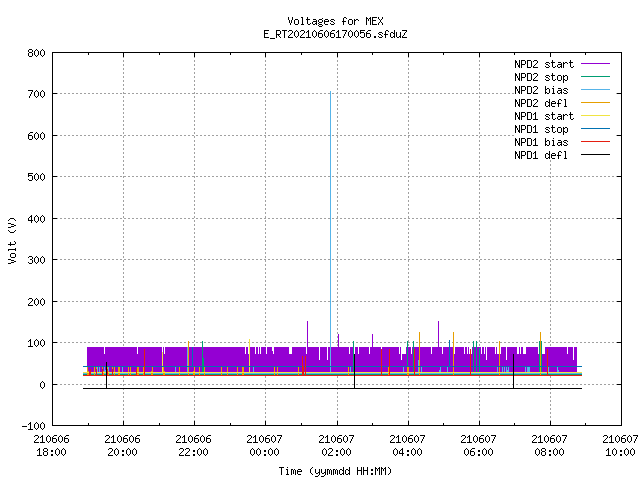Click the 200 y-axis tick label
Viewport: 640px width, 480px height.
[x=36, y=302]
